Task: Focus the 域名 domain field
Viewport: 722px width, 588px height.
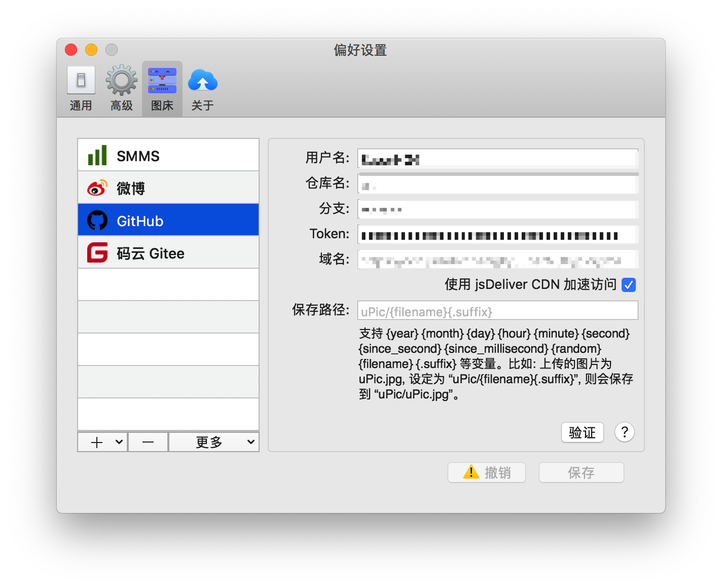Action: coord(498,260)
